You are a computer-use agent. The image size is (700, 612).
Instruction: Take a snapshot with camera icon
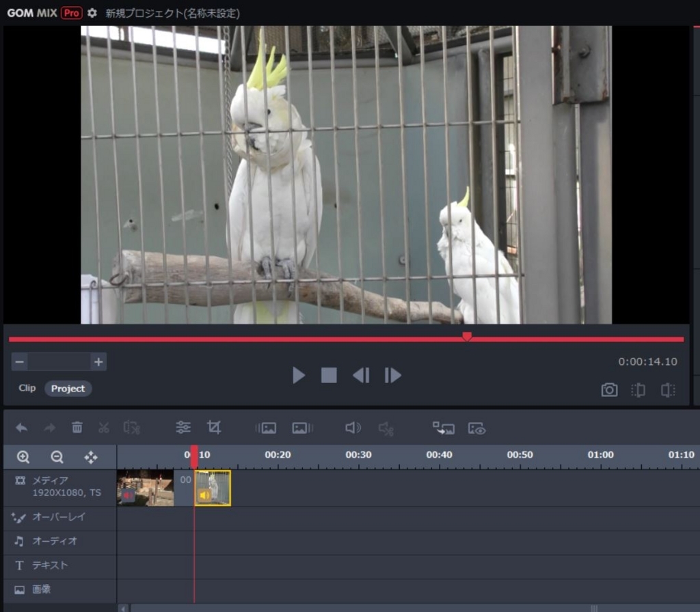pyautogui.click(x=609, y=390)
